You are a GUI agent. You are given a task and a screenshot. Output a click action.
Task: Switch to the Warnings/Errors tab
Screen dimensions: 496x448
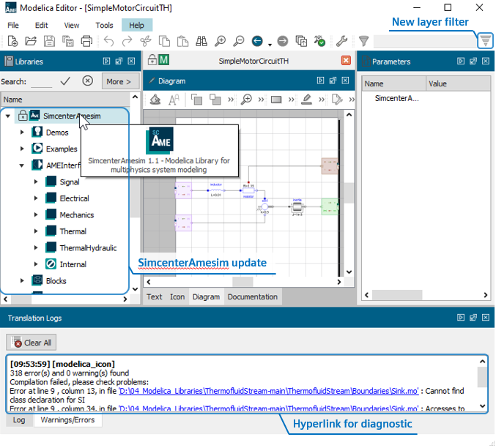(67, 420)
